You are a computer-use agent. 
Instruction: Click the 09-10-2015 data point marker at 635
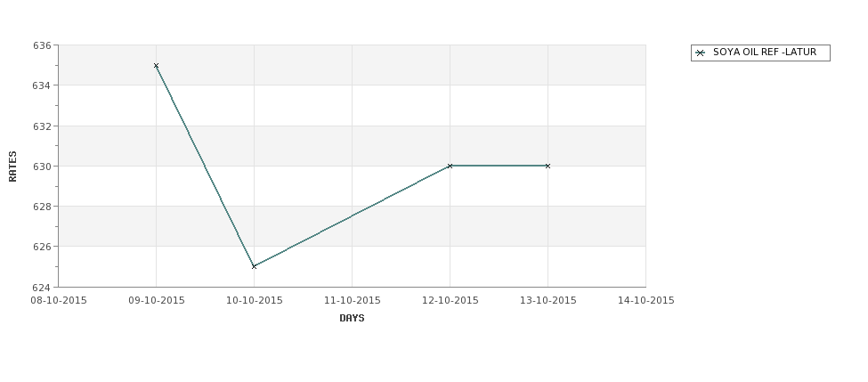(156, 65)
